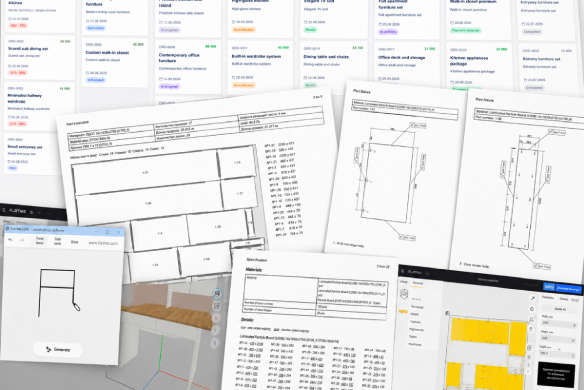584x390 pixels.
Task: Open the Dining table and chairs order card
Action: pos(333,66)
